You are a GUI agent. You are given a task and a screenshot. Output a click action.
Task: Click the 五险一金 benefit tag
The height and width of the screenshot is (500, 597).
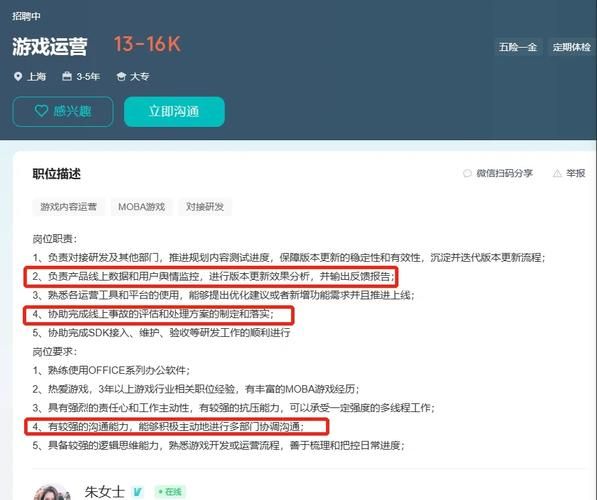(518, 47)
